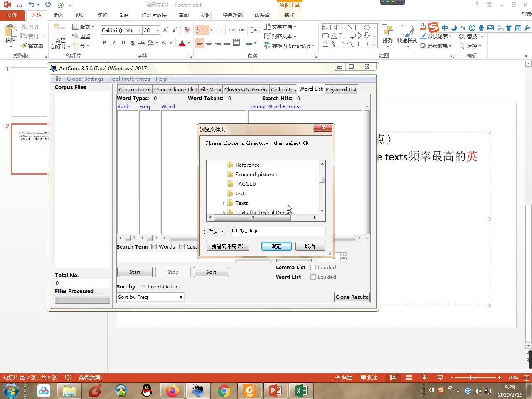Toggle the Case checkbox in AntConc
Viewport: 532px width, 399px height.
point(182,246)
